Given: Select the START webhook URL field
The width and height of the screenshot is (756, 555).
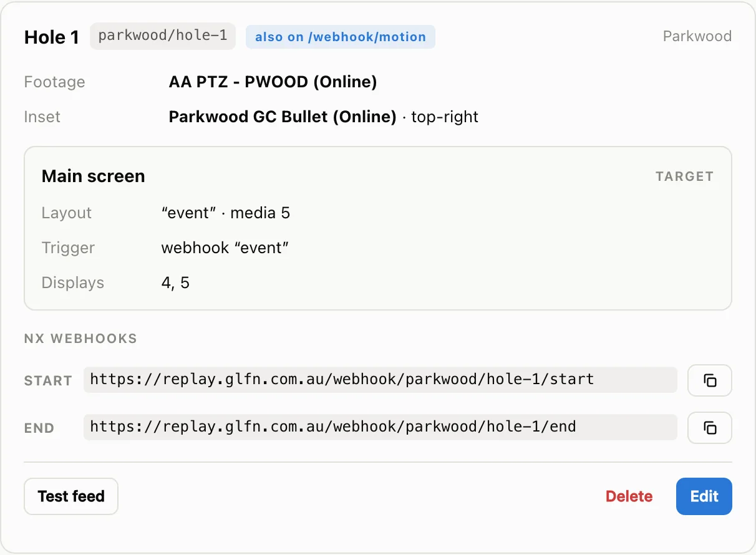Looking at the screenshot, I should [x=380, y=380].
